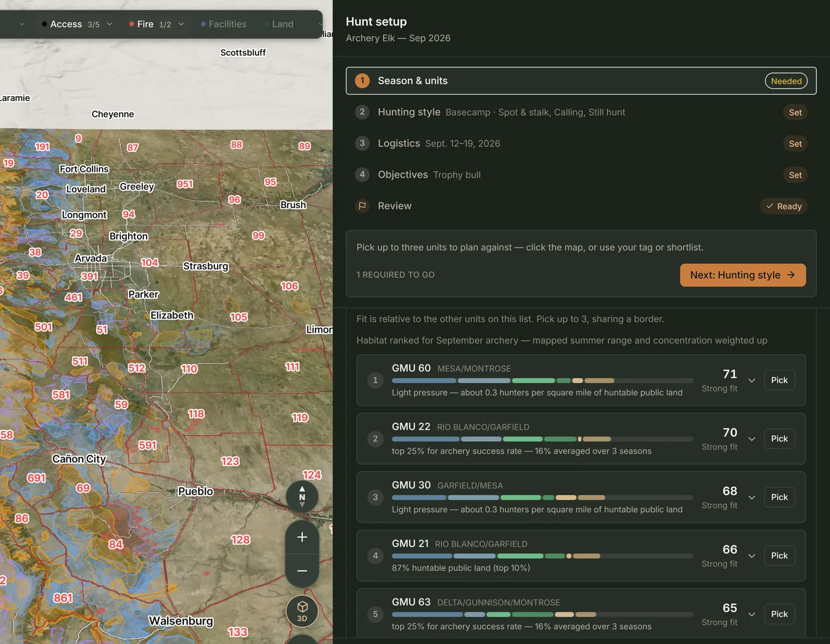Viewport: 830px width, 644px height.
Task: Click the Walsenburg label on the map
Action: click(x=181, y=621)
